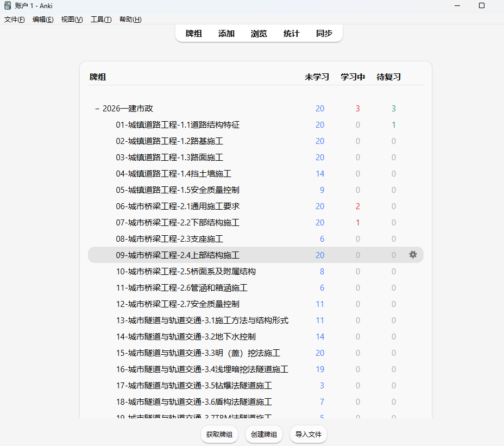504x446 pixels.
Task: Open the 帮助(H) menu
Action: pos(130,20)
